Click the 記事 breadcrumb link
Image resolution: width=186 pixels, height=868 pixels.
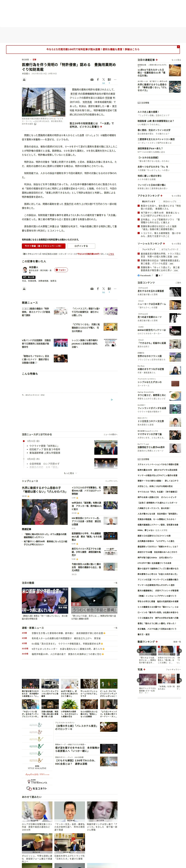pos(34,60)
